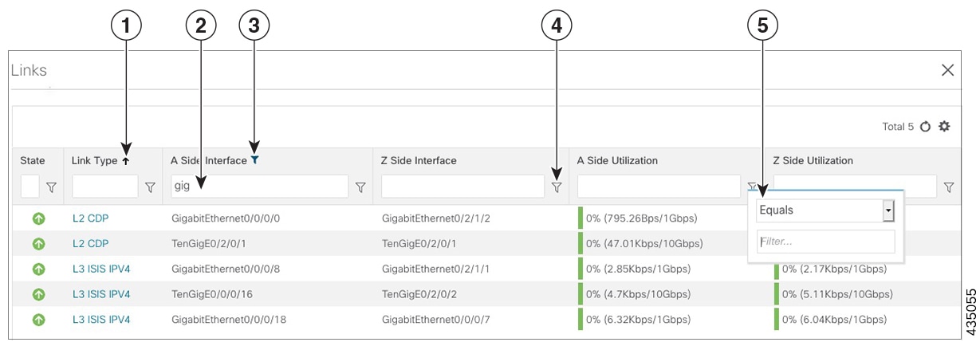Expand the Equals filter condition dropdown
Image resolution: width=980 pixels, height=342 pixels.
click(888, 210)
